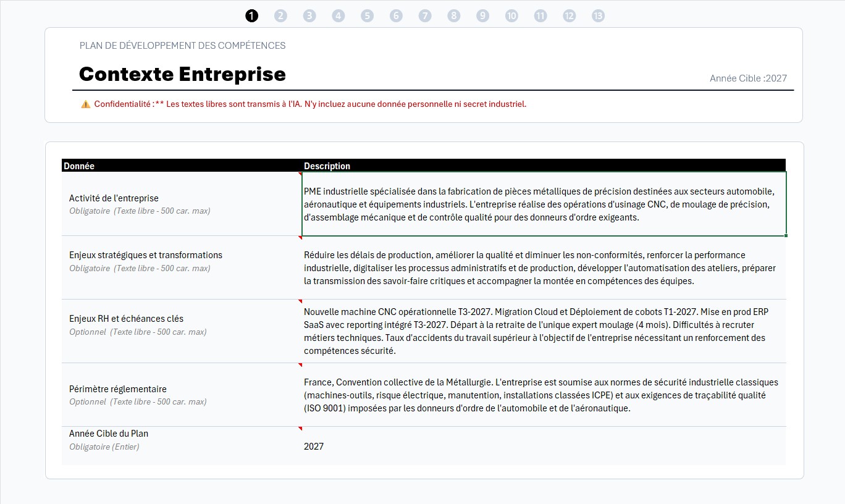Image resolution: width=845 pixels, height=504 pixels.
Task: Go to step 13, the last step
Action: click(598, 16)
